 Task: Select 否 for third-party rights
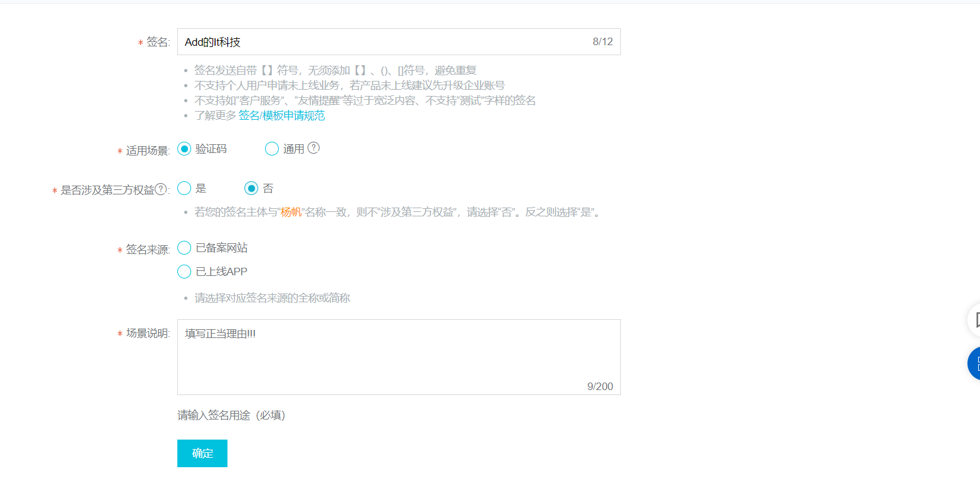(251, 188)
